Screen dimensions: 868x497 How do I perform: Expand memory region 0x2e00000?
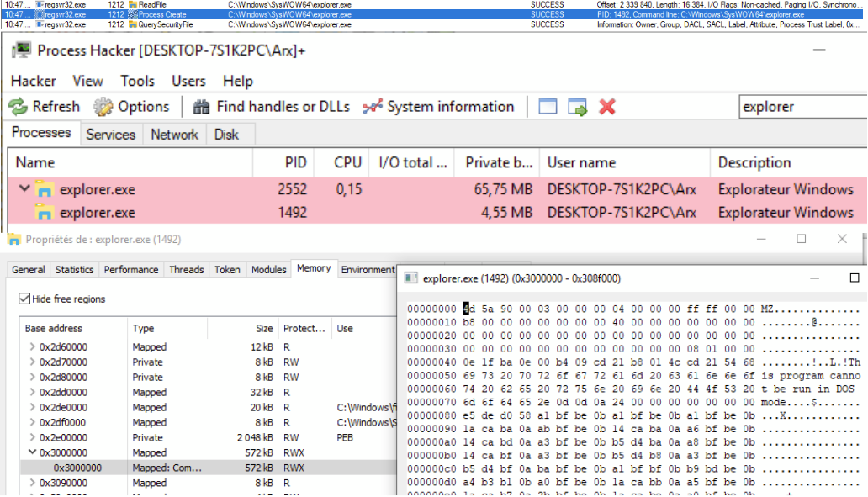point(32,437)
